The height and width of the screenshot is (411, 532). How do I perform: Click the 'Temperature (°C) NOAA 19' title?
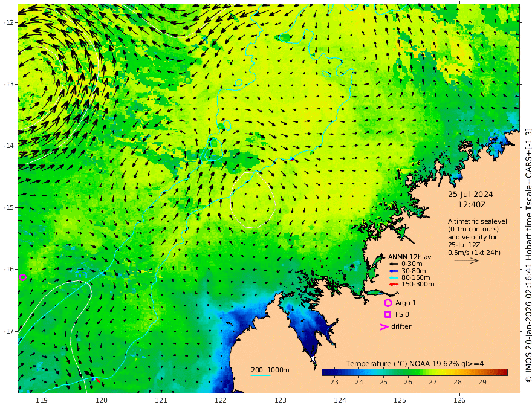coord(394,363)
